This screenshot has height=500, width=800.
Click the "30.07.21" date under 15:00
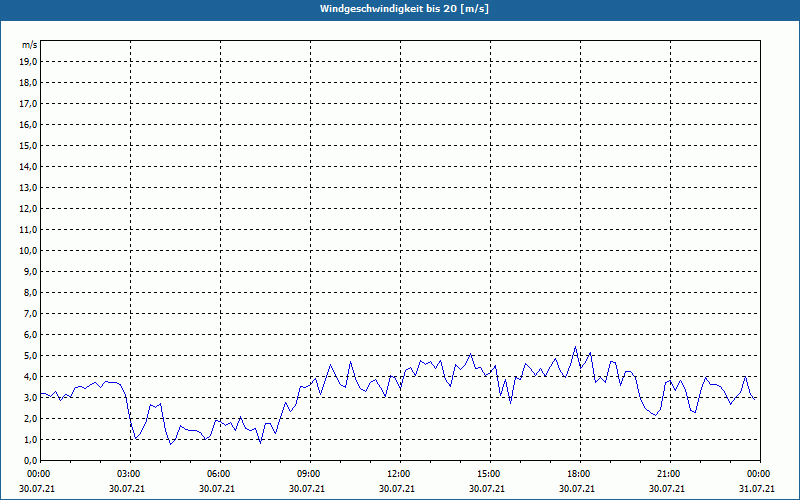[487, 488]
